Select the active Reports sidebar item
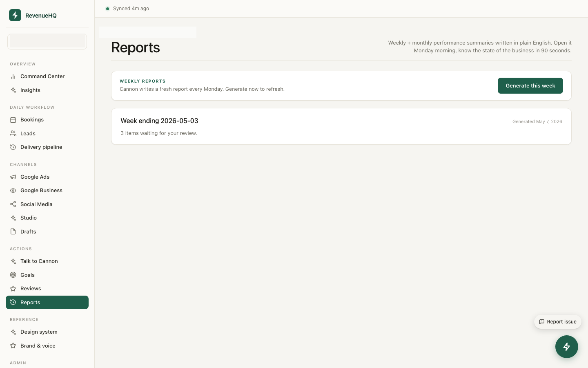588x368 pixels. tap(47, 303)
